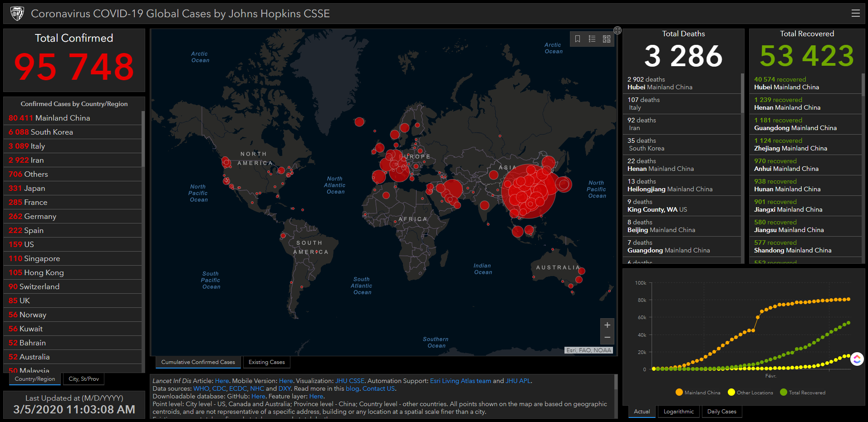Image resolution: width=868 pixels, height=422 pixels.
Task: Open the map bookmarks icon
Action: click(578, 39)
